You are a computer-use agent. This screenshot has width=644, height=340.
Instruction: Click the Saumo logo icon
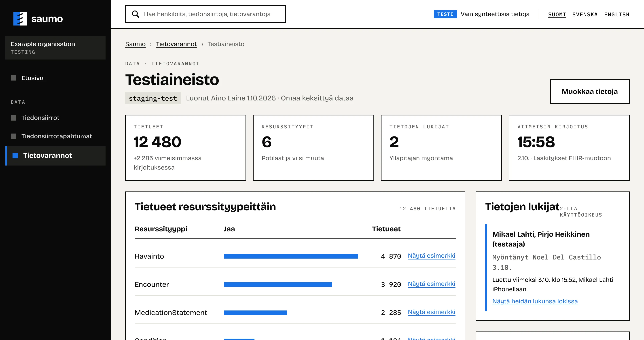(x=20, y=19)
